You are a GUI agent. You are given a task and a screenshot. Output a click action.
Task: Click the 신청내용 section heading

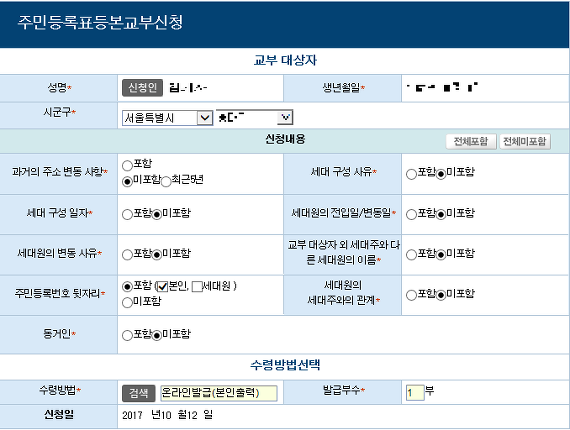point(285,139)
